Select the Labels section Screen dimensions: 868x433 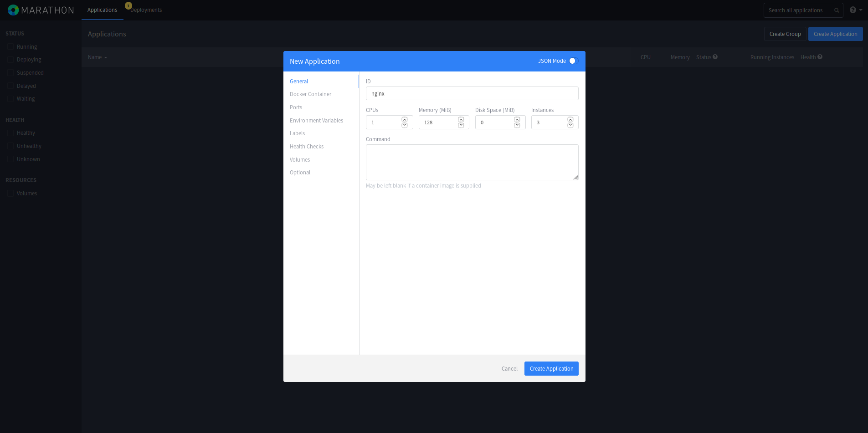(x=298, y=133)
